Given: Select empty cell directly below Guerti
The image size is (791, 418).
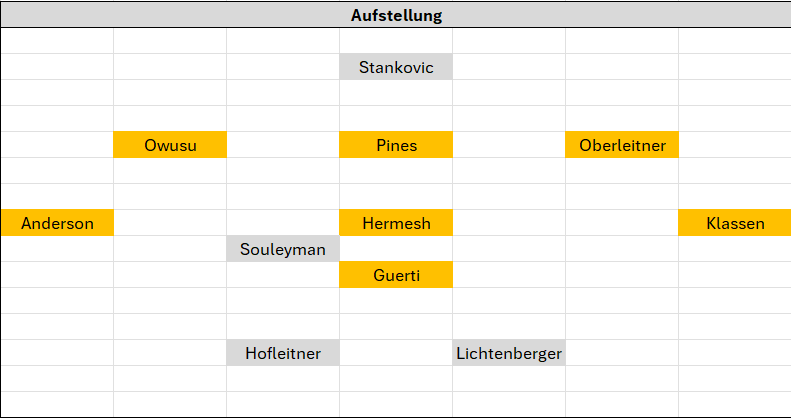Looking at the screenshot, I should coord(396,301).
